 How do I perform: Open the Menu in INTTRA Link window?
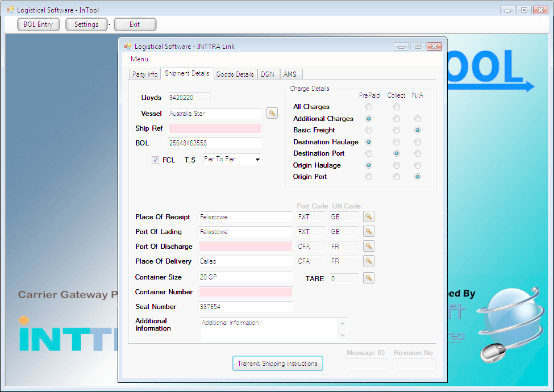(139, 59)
